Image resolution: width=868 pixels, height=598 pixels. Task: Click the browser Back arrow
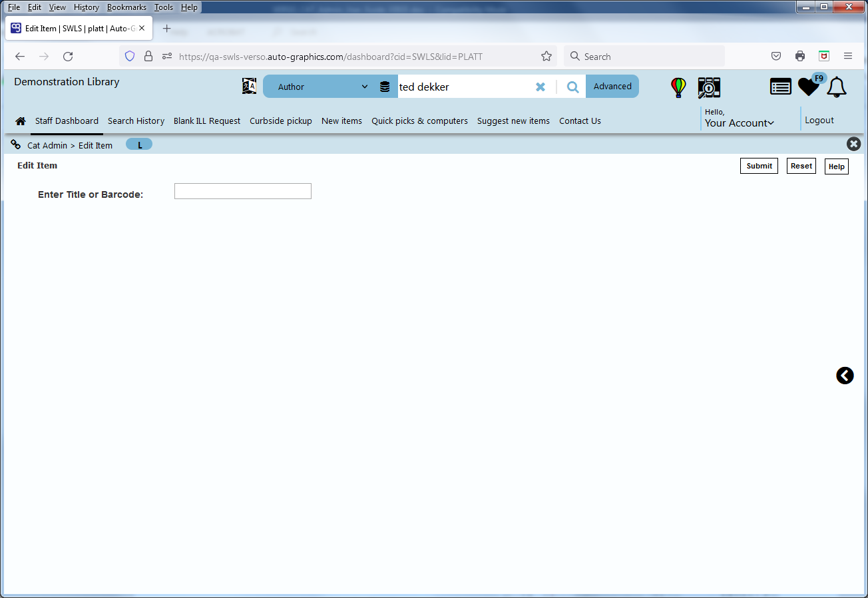(x=20, y=57)
